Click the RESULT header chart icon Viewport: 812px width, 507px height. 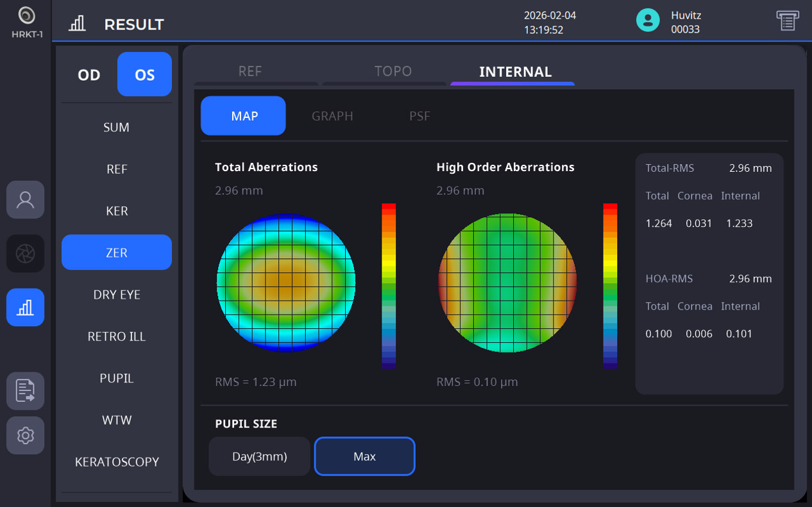77,24
